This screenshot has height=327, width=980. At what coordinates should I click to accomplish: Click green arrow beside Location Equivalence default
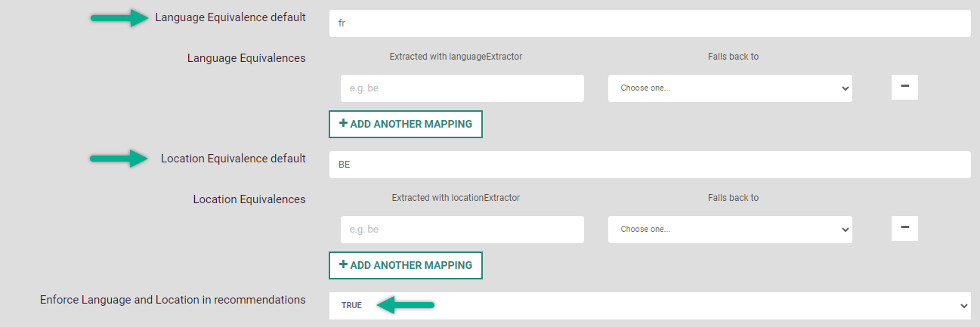click(x=121, y=159)
